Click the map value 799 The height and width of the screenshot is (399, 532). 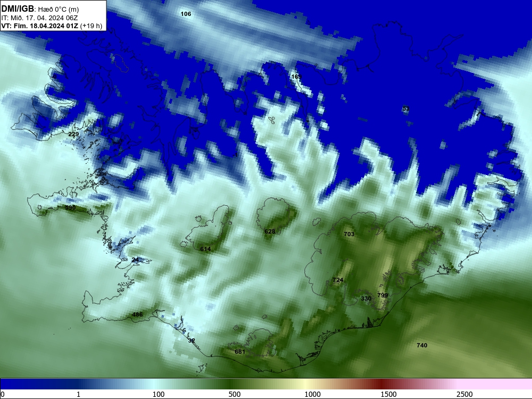click(x=383, y=295)
